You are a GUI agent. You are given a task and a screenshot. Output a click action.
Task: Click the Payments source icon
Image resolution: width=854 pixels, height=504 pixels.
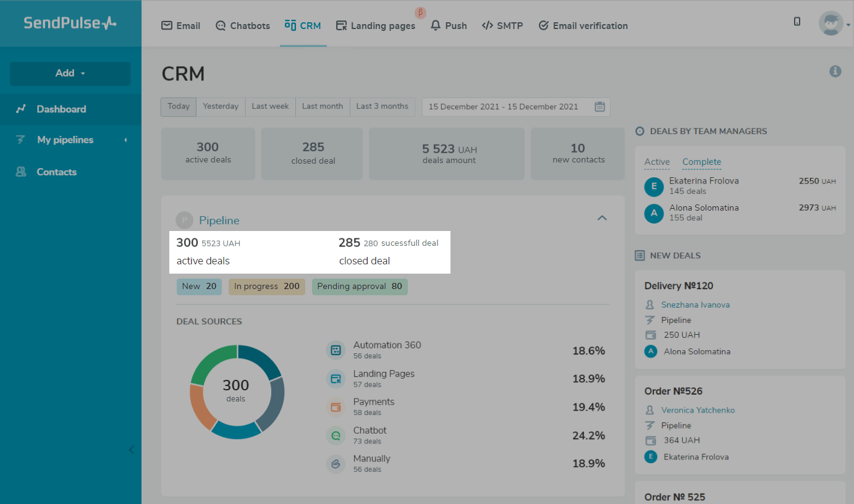[336, 407]
